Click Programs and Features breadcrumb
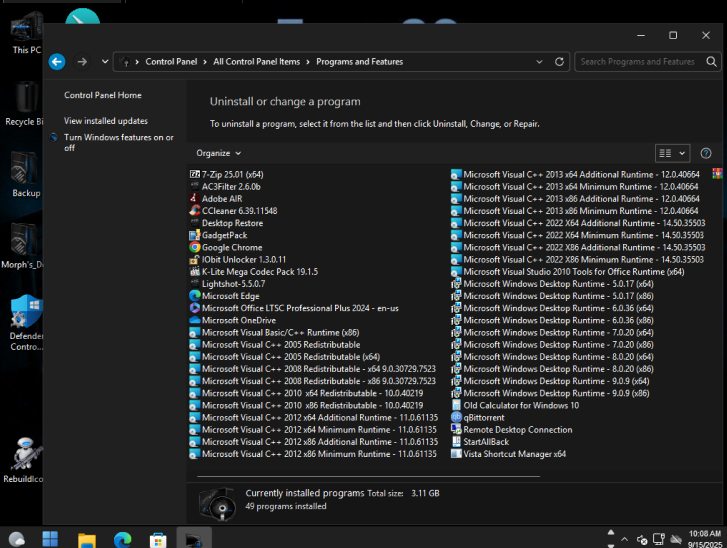727x548 pixels. [359, 62]
